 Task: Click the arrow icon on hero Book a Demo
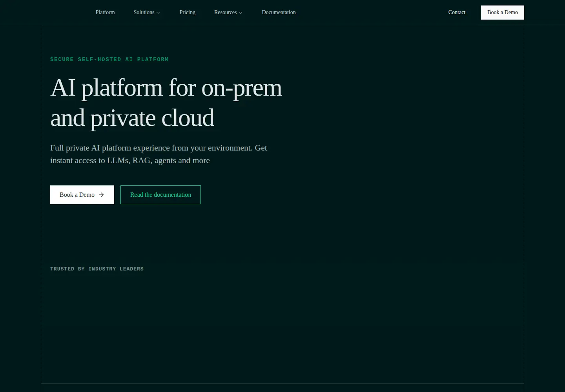[x=101, y=195]
